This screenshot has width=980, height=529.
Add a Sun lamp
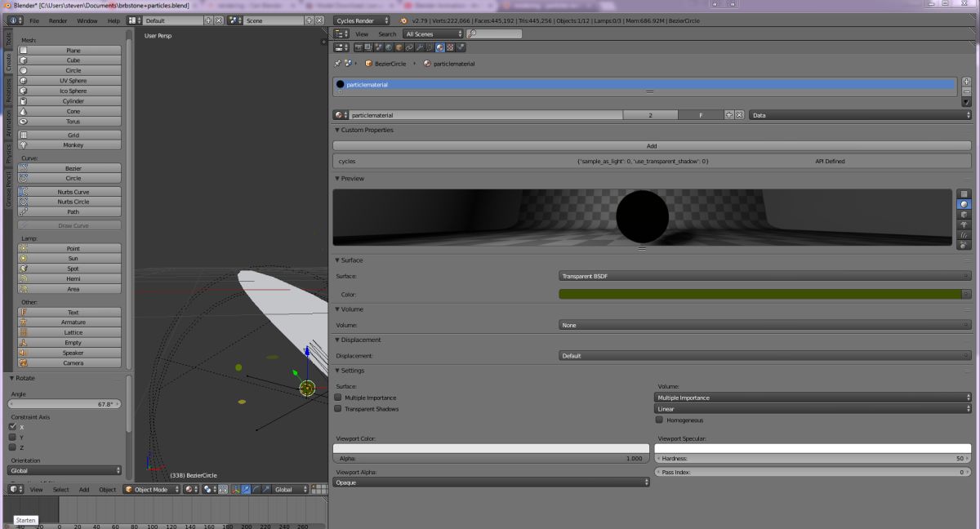coord(69,259)
